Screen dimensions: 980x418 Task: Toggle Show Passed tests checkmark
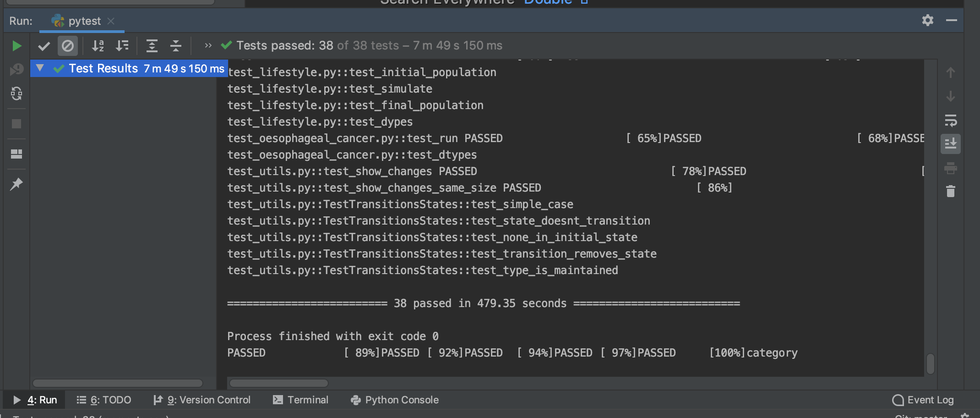44,46
